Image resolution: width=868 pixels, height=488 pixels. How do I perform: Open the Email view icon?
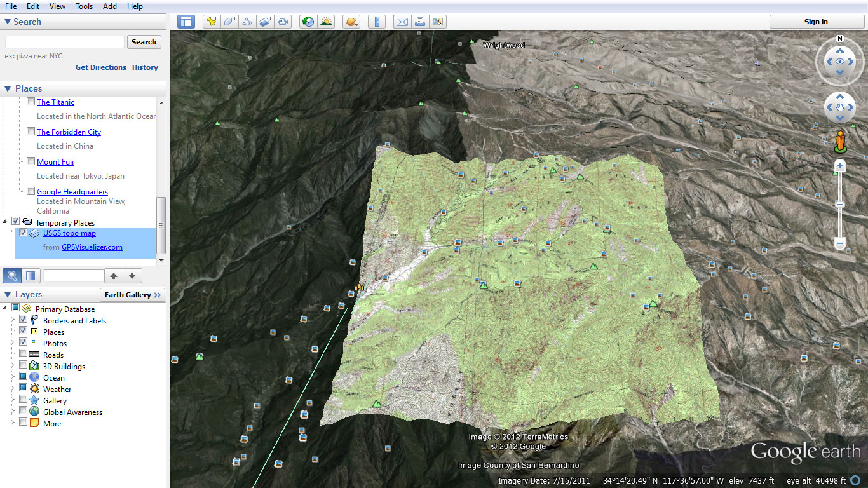(402, 21)
